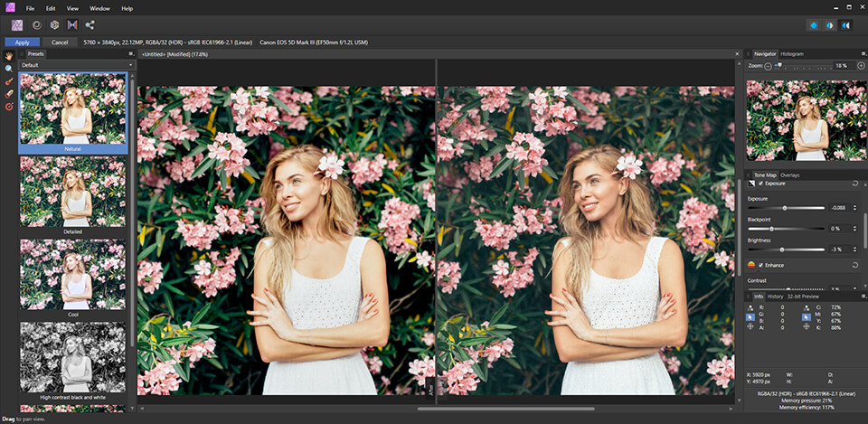868x424 pixels.
Task: Select the Overlay Erase tool
Action: click(x=9, y=94)
